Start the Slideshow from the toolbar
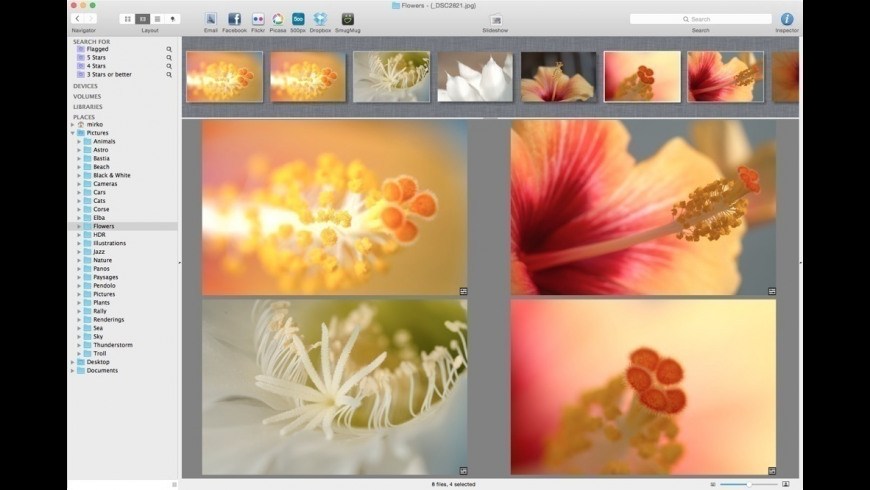This screenshot has width=870, height=490. point(495,19)
